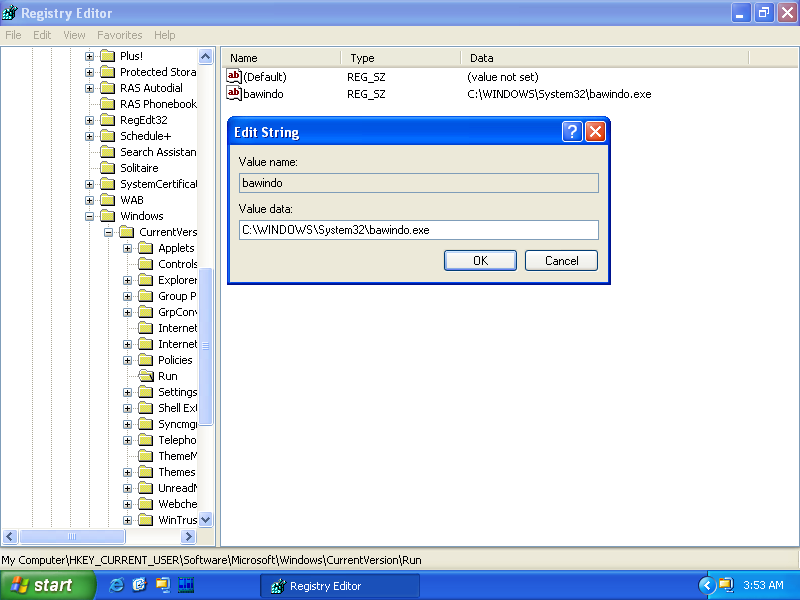
Task: Select the Telephony folder icon
Action: pyautogui.click(x=146, y=440)
